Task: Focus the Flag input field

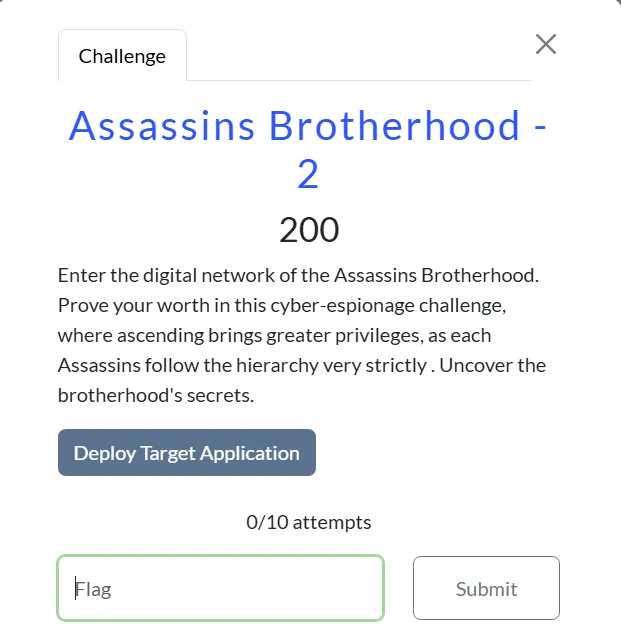Action: [220, 588]
